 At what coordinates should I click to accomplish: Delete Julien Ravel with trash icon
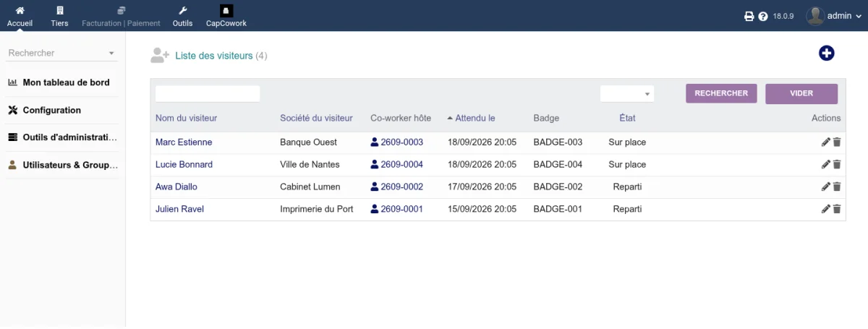pyautogui.click(x=837, y=209)
